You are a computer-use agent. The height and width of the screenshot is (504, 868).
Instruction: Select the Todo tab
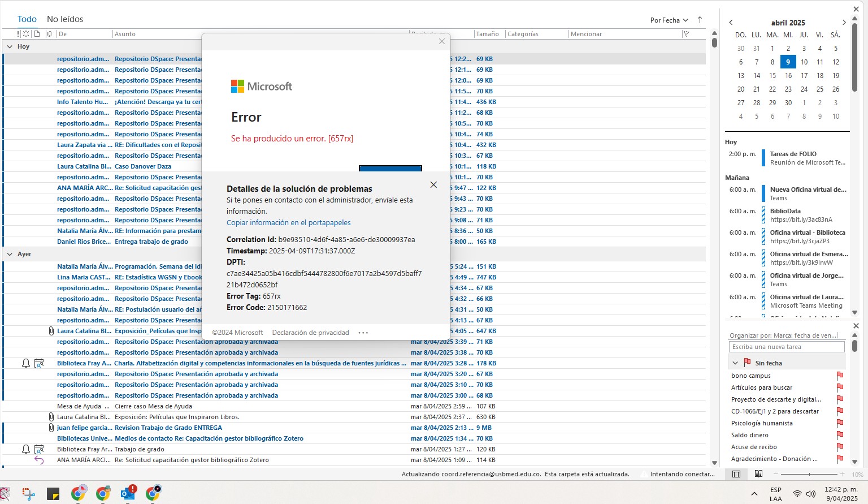tap(27, 19)
